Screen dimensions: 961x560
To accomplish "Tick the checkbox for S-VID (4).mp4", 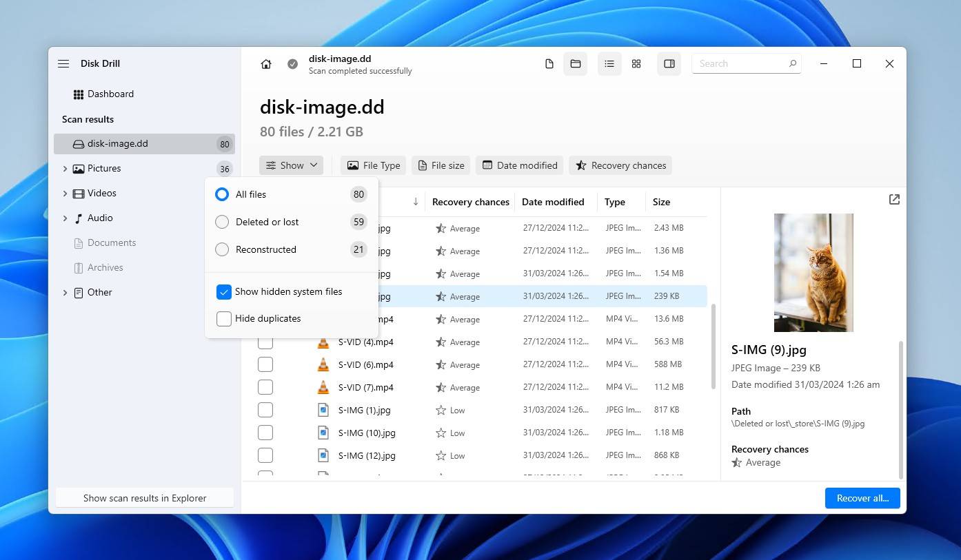I will coord(265,342).
